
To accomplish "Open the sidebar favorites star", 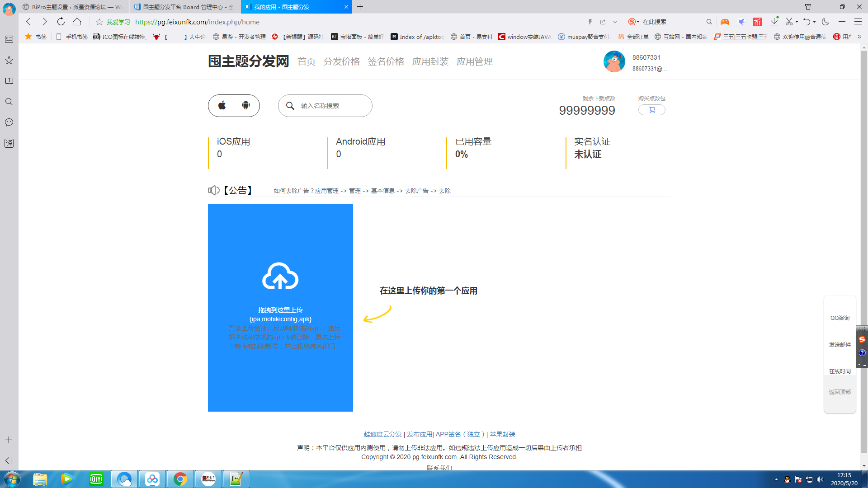I will click(x=9, y=60).
